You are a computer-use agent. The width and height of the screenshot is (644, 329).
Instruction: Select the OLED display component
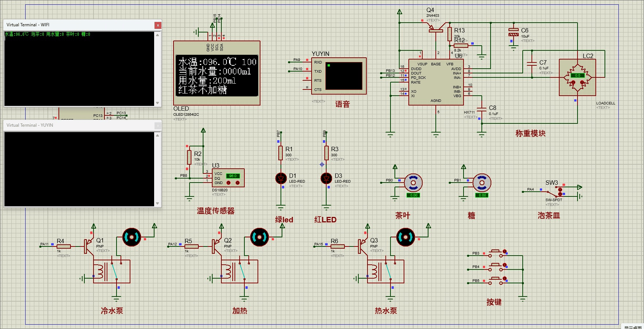[217, 73]
